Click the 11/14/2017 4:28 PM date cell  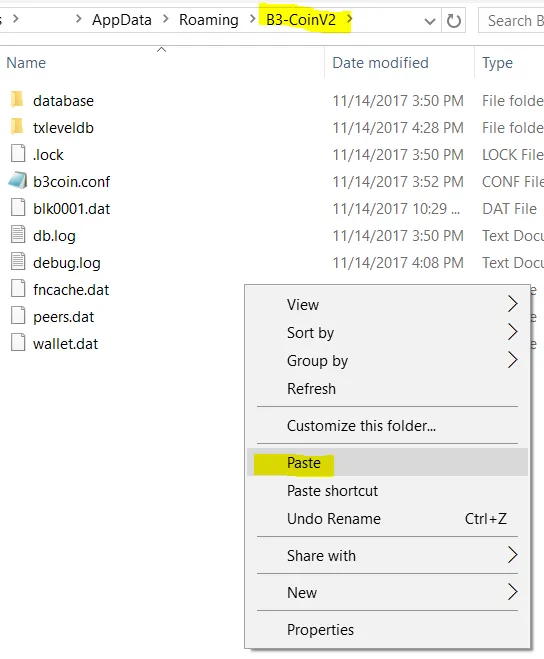pyautogui.click(x=398, y=128)
